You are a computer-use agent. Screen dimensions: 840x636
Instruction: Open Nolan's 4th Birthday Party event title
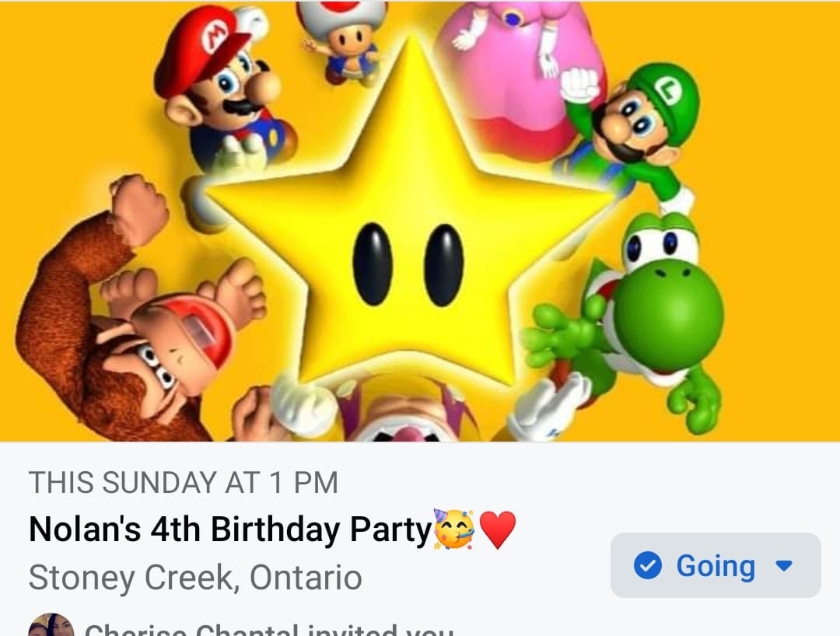pos(229,530)
